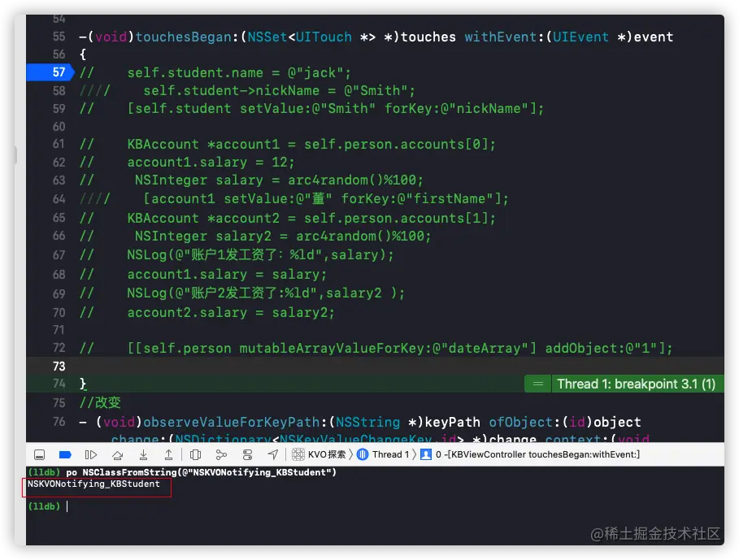Click the commented mutableArrayValueForKey line 72

[376, 348]
